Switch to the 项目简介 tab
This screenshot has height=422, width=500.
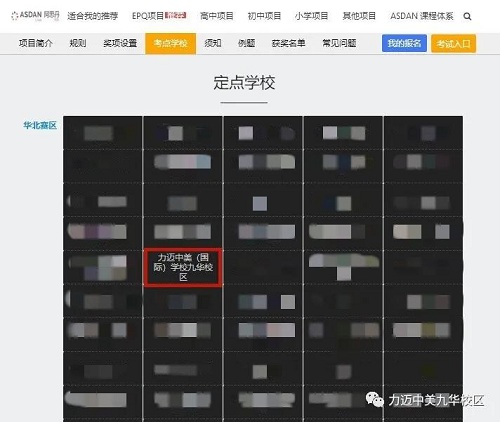pyautogui.click(x=36, y=43)
